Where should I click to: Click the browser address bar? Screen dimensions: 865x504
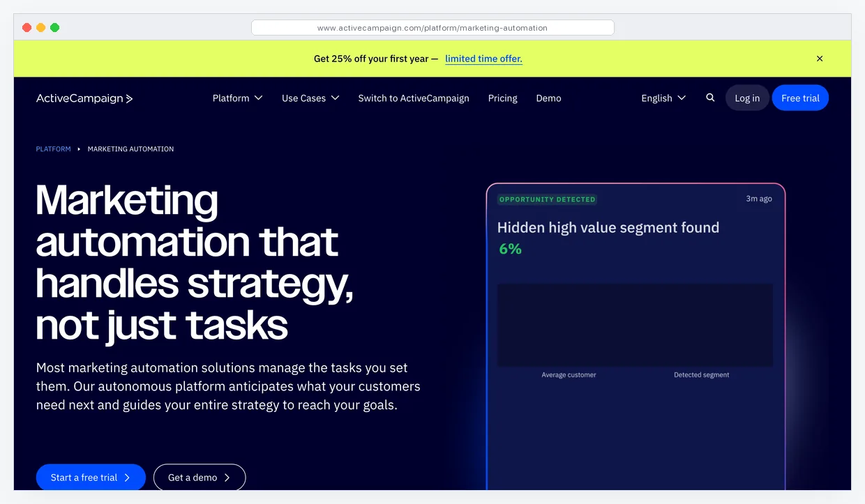(x=433, y=28)
